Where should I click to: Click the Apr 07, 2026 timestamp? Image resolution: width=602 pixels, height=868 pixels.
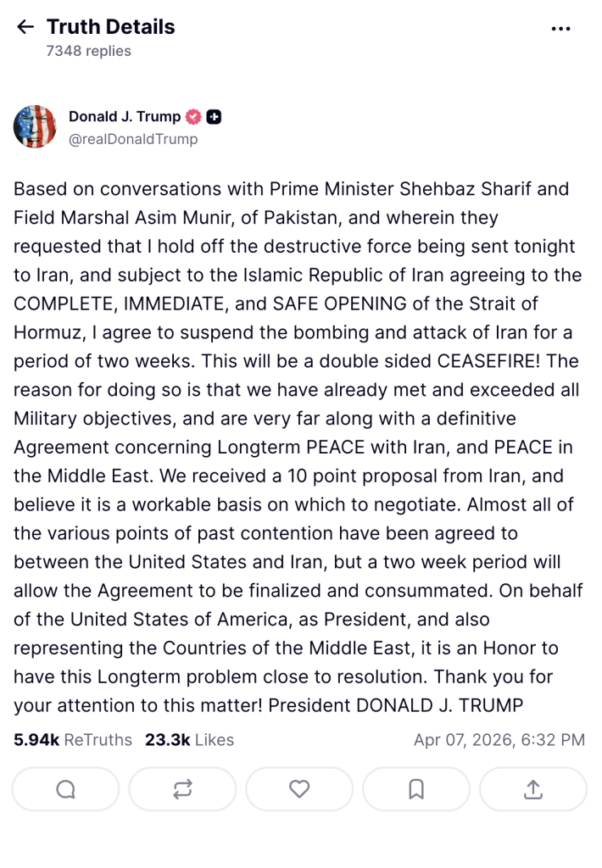[499, 740]
